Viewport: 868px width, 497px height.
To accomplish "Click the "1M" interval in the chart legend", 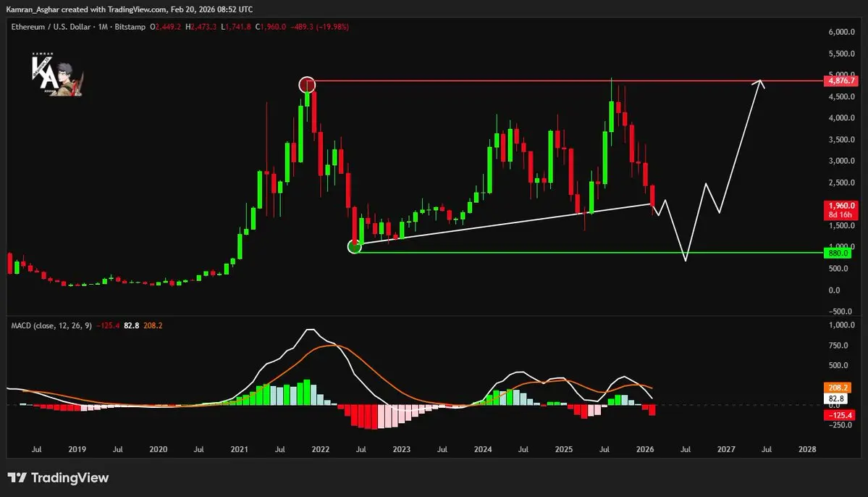I will point(103,27).
